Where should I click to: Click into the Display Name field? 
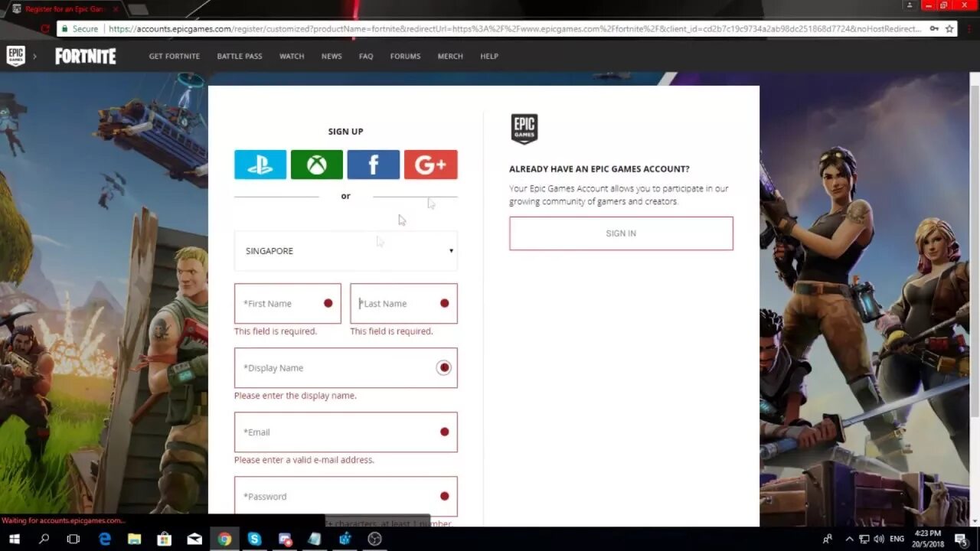point(346,368)
